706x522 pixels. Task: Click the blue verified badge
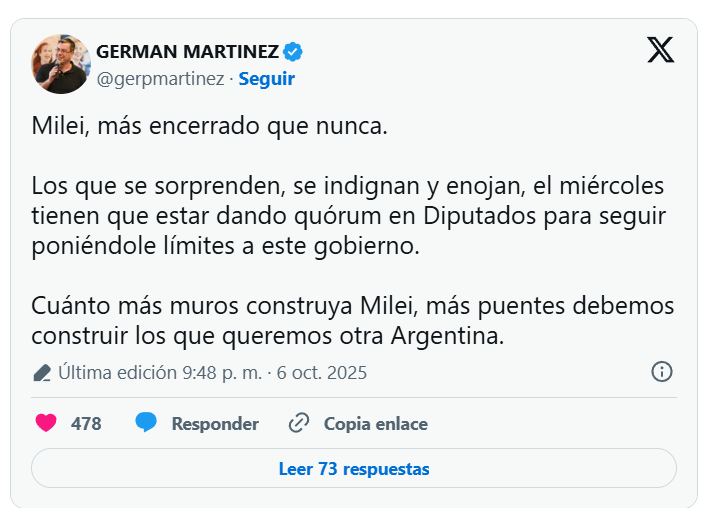coord(294,52)
